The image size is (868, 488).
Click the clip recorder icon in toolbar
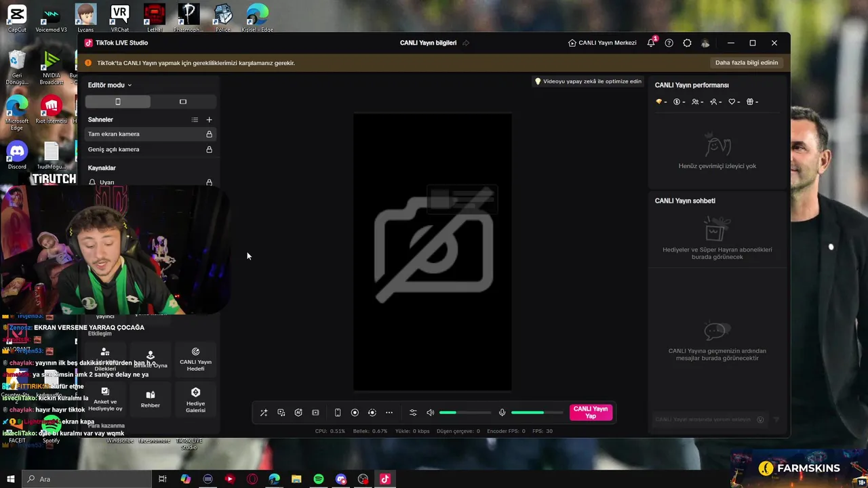coord(315,413)
